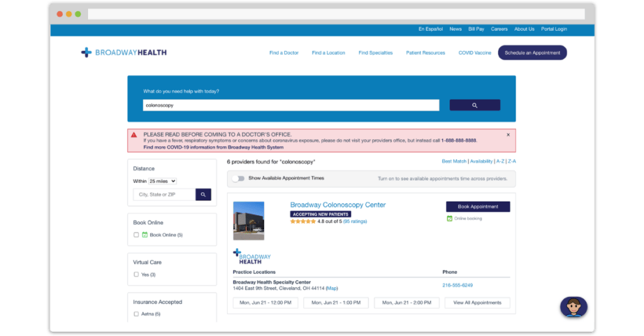The width and height of the screenshot is (644, 336).
Task: Enable the Virtual Care Yes checkbox
Action: click(136, 274)
